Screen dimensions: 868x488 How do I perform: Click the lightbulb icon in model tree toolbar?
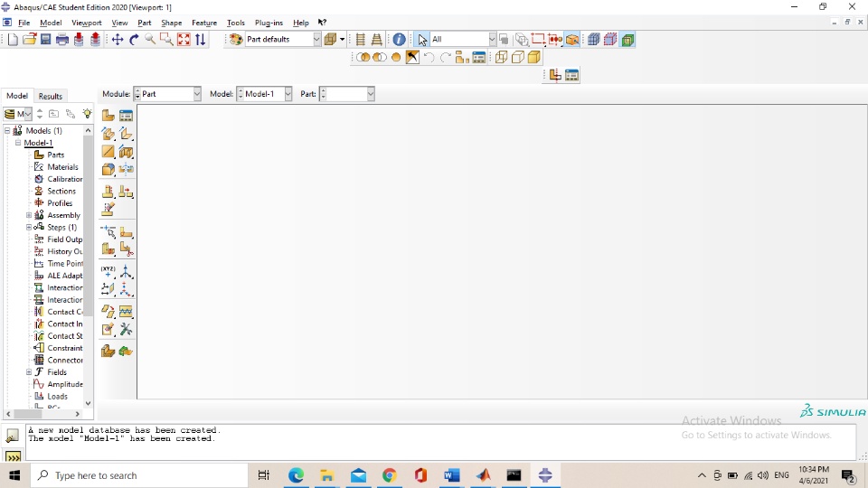[x=87, y=114]
